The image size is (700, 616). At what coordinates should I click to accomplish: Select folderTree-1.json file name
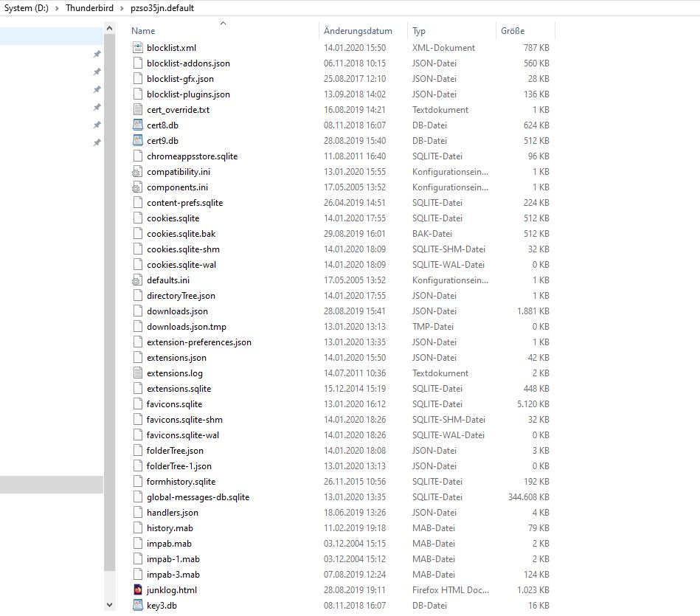[x=179, y=466]
